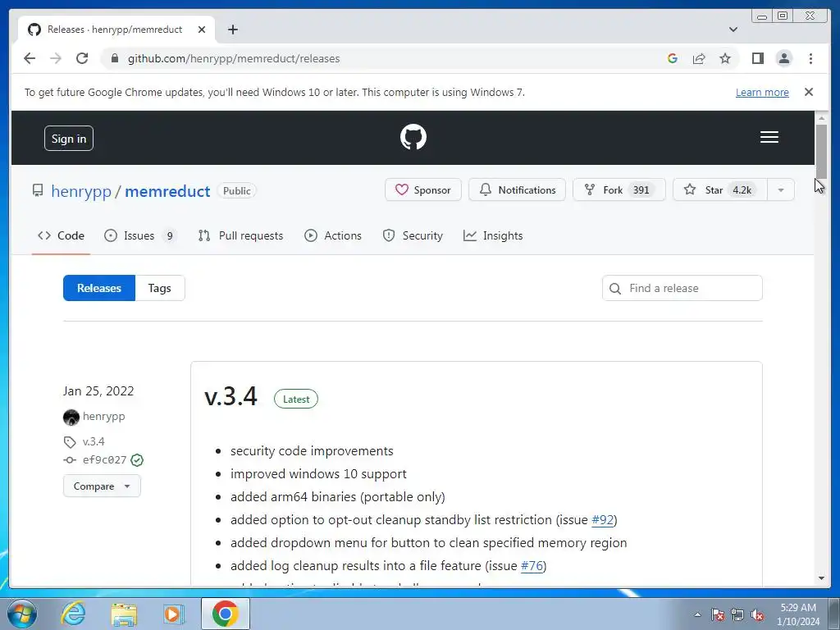Fork the memreduct repository
Image resolution: width=840 pixels, height=630 pixels.
click(x=619, y=190)
